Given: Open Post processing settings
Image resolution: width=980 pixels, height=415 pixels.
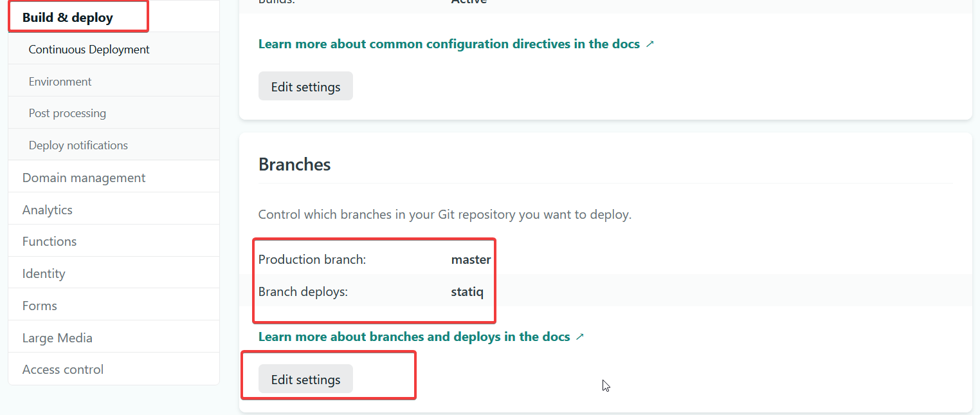Looking at the screenshot, I should 67,113.
